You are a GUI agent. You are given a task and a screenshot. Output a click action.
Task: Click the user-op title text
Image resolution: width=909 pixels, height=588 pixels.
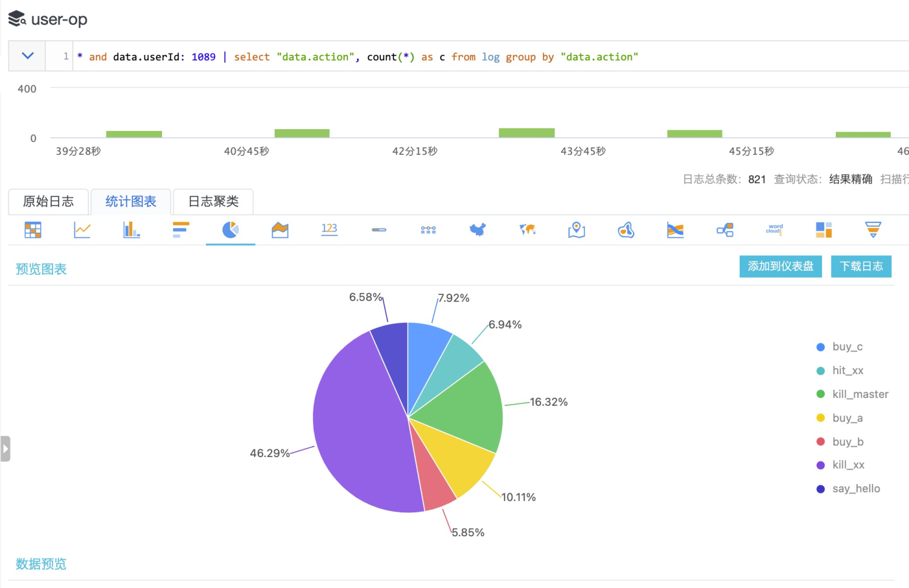[x=59, y=19]
